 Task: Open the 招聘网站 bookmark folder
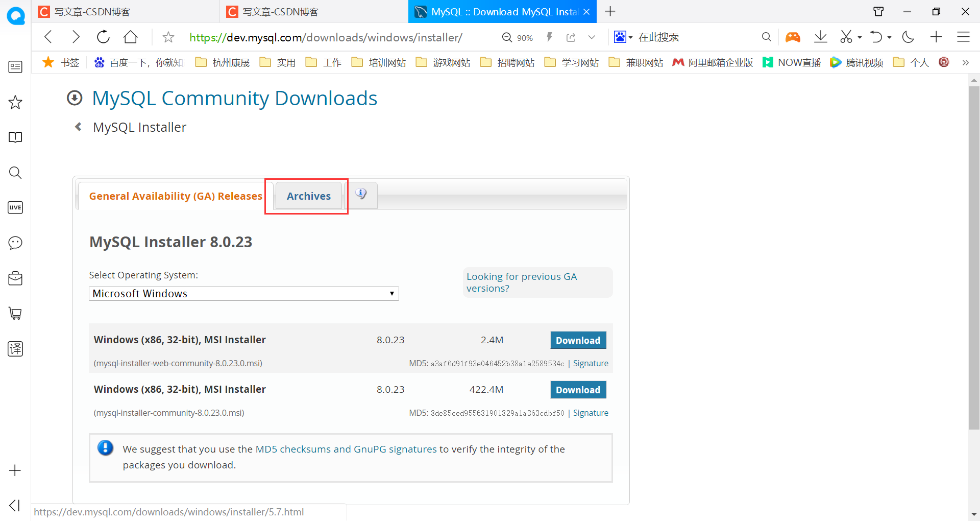[x=507, y=62]
